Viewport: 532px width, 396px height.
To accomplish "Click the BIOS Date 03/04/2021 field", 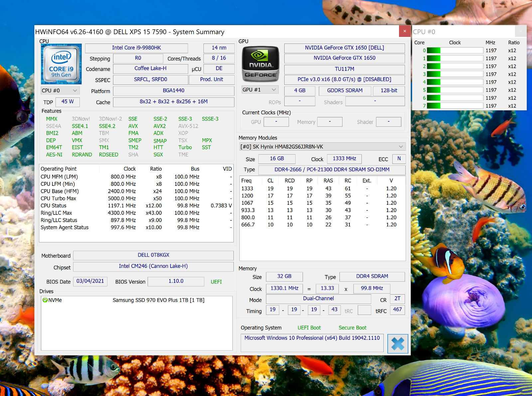I will (90, 281).
